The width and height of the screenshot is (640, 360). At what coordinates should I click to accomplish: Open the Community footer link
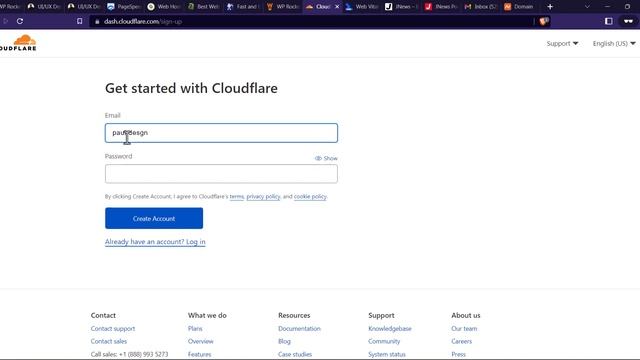click(x=384, y=341)
